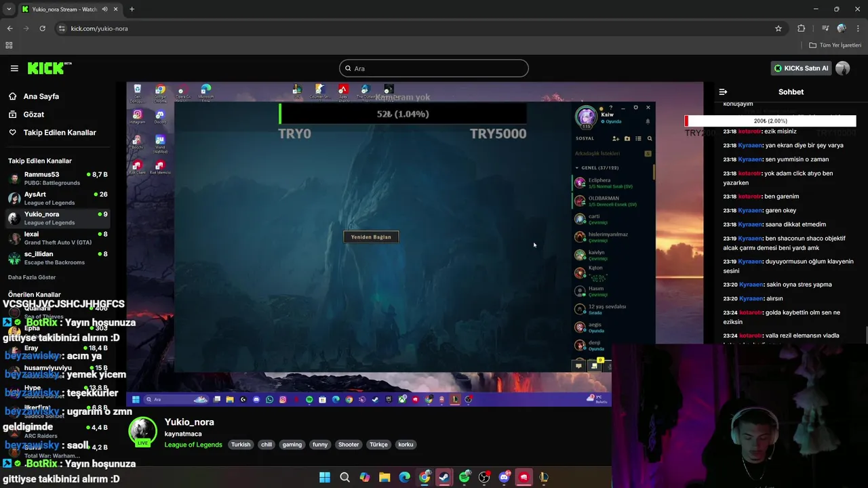This screenshot has width=868, height=488.
Task: Select the gaming stream tag
Action: [x=292, y=445]
